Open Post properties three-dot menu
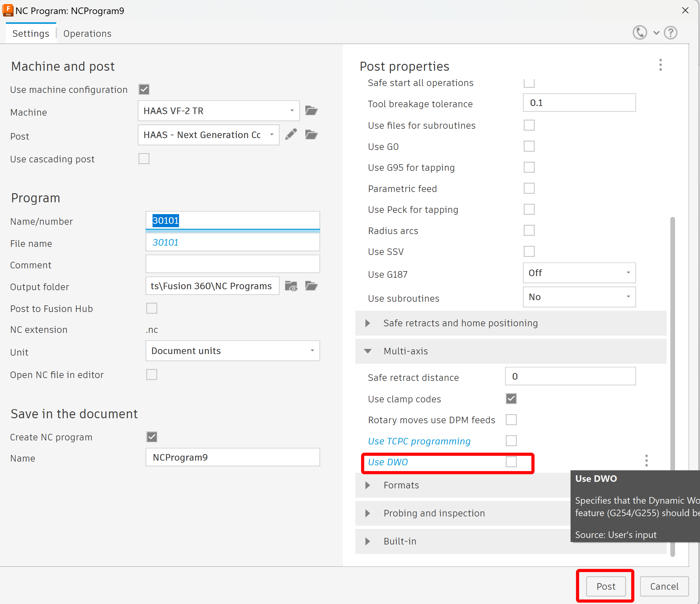This screenshot has width=700, height=604. 660,65
